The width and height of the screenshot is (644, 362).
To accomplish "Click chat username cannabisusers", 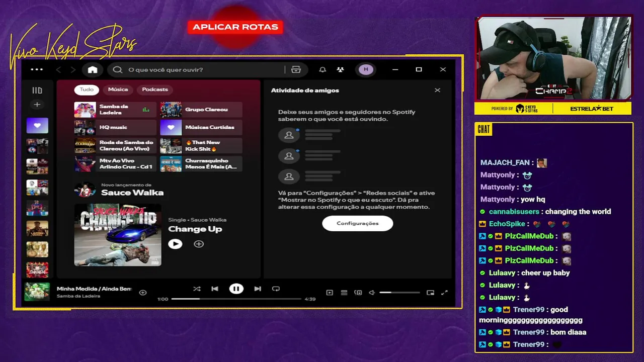I will tap(514, 212).
